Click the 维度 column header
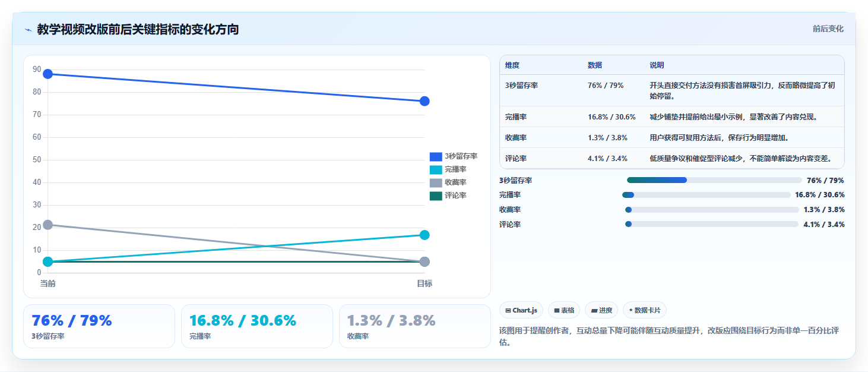868x372 pixels. point(512,65)
